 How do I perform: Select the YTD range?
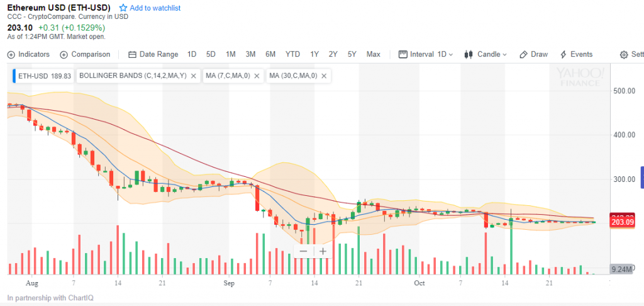(x=293, y=54)
